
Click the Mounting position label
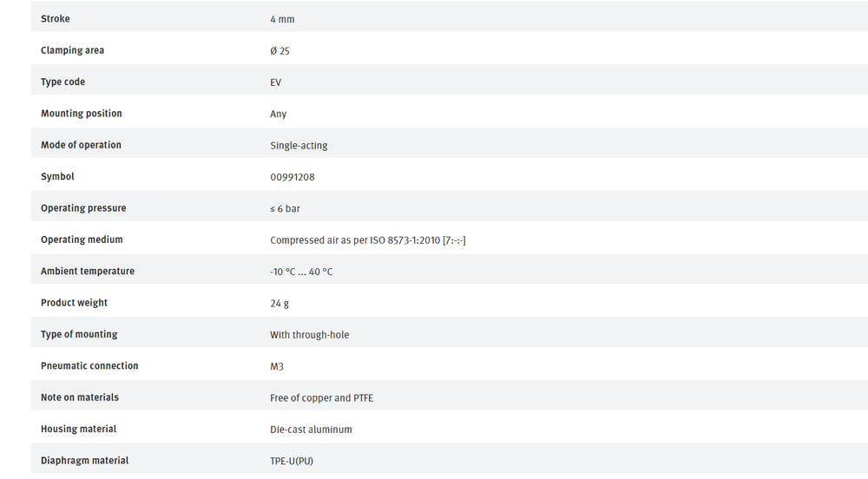[x=81, y=114]
